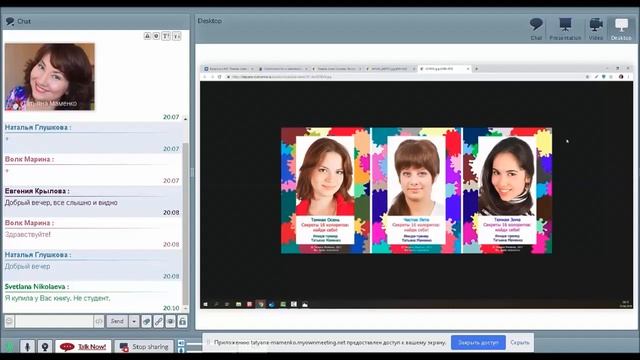This screenshot has width=640, height=360.
Task: Click the Тёмная Осень portrait card
Action: [x=325, y=190]
